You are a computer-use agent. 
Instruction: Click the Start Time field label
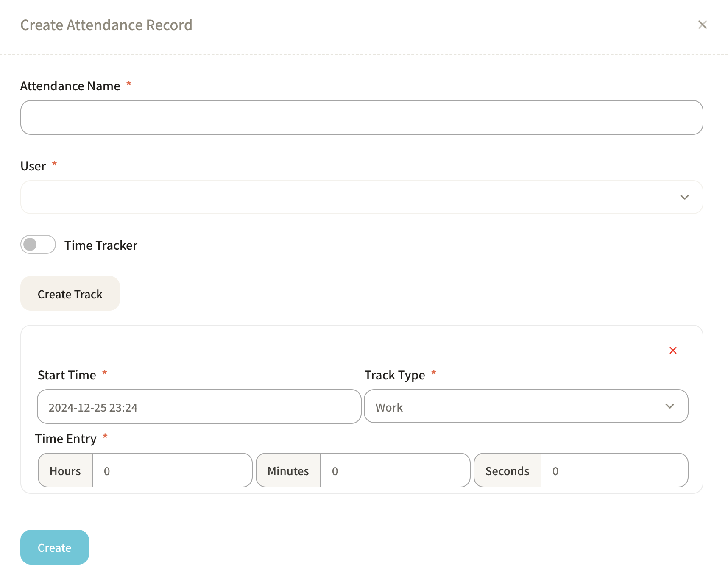point(67,375)
